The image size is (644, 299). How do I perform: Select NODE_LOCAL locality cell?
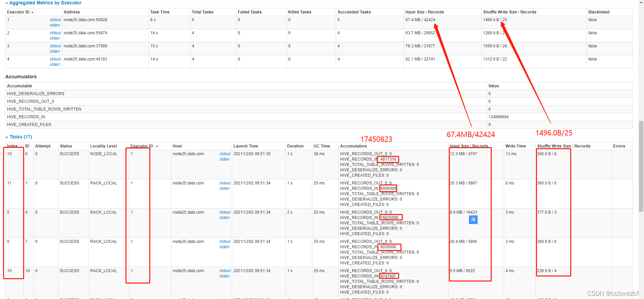pyautogui.click(x=104, y=154)
